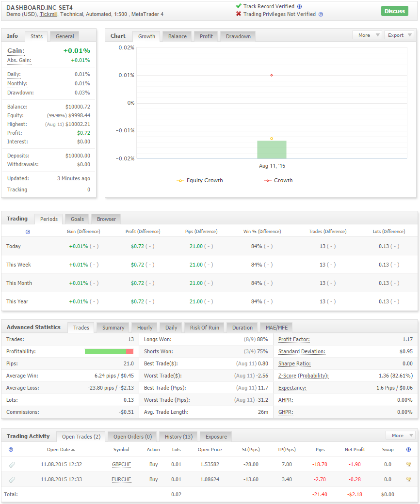Open the EURCHF symbol link

[x=121, y=480]
